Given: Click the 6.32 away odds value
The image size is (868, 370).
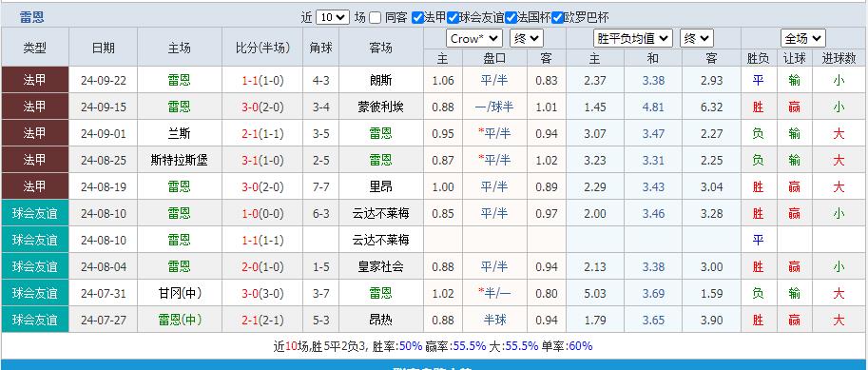Looking at the screenshot, I should click(711, 107).
